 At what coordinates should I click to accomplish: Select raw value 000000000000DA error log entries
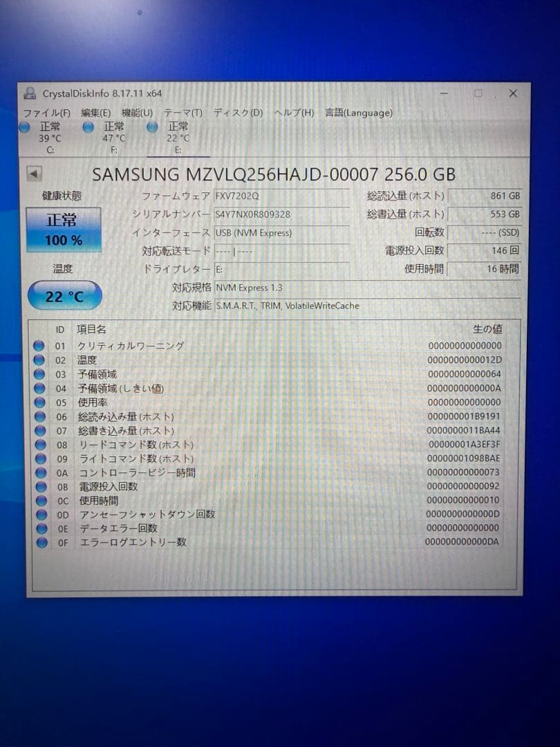[462, 542]
